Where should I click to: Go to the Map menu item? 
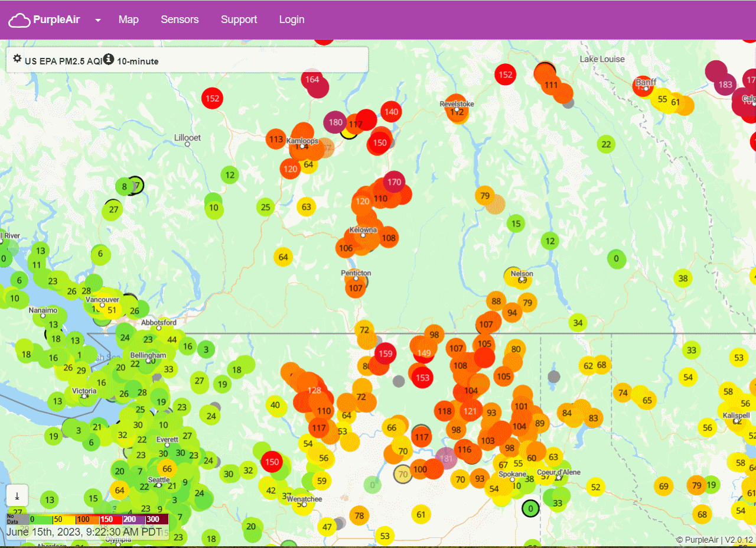point(128,20)
